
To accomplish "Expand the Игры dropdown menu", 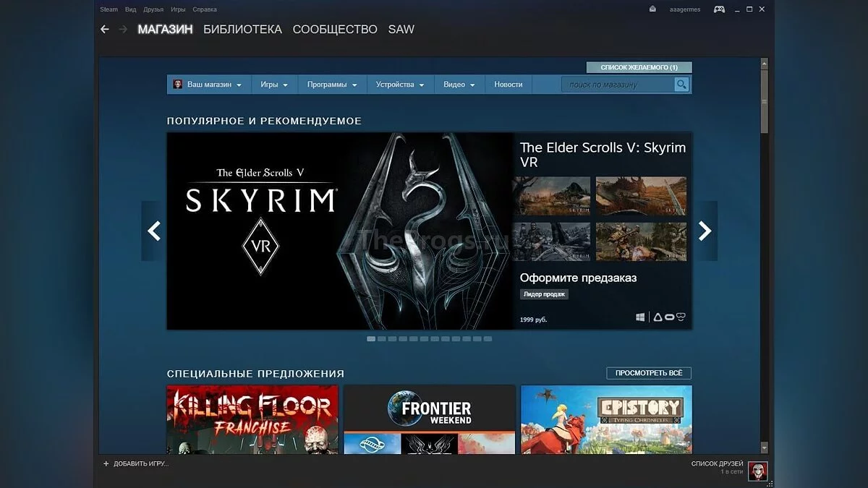I will pyautogui.click(x=274, y=85).
